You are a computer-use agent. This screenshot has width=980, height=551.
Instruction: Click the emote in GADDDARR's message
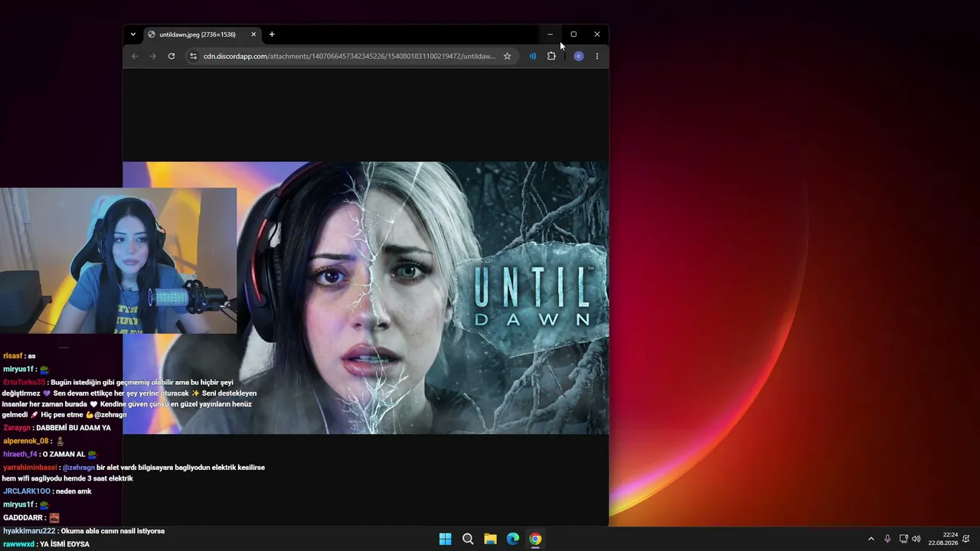pyautogui.click(x=54, y=518)
